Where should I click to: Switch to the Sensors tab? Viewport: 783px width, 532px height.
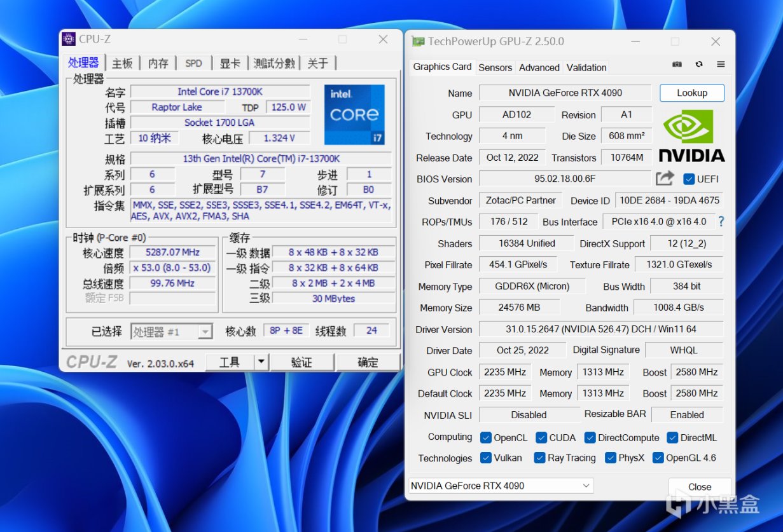(x=495, y=67)
